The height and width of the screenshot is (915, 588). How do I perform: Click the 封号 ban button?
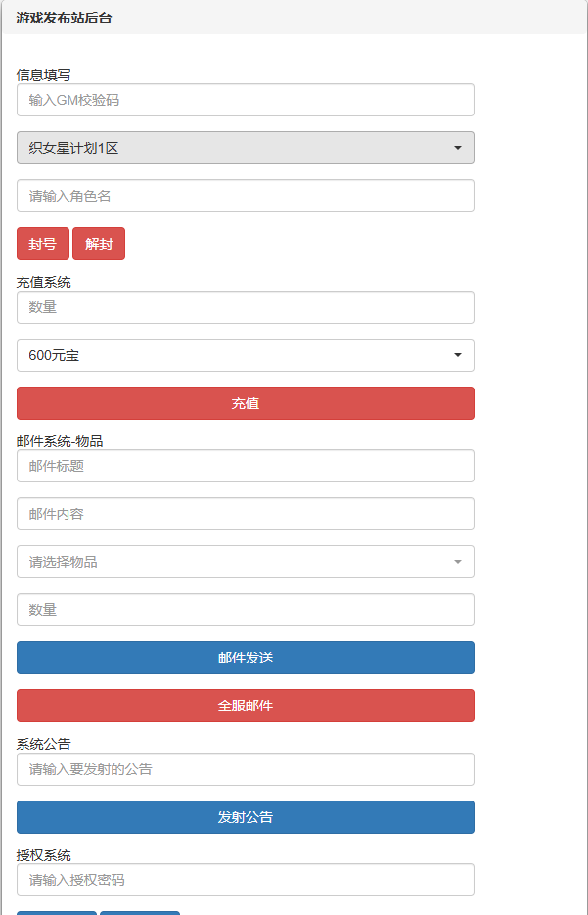click(x=43, y=244)
